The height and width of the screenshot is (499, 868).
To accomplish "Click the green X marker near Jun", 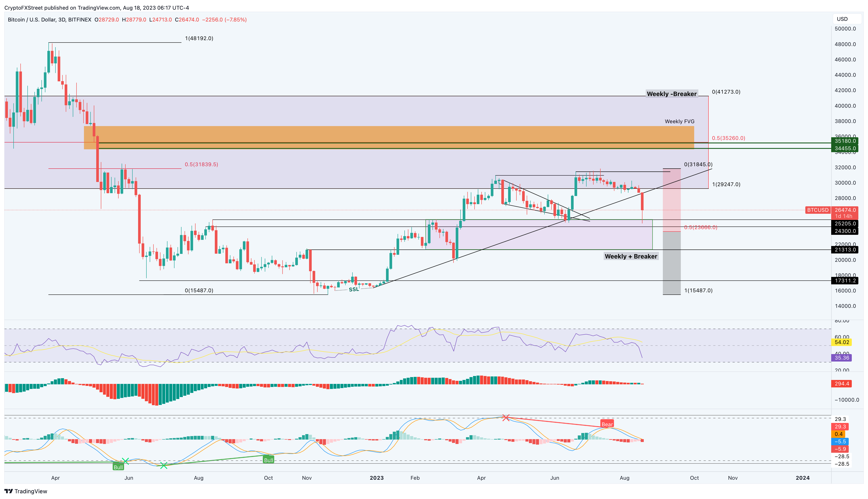I will pos(125,461).
